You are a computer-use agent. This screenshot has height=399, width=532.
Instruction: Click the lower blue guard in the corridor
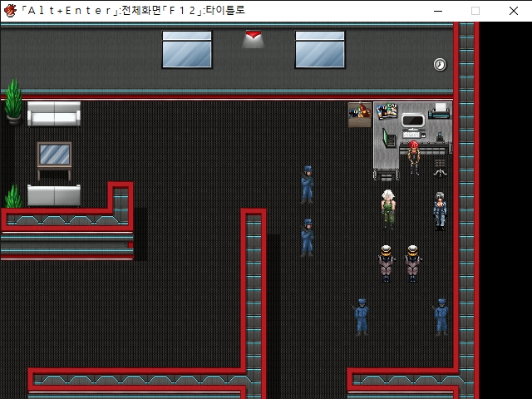(x=307, y=238)
